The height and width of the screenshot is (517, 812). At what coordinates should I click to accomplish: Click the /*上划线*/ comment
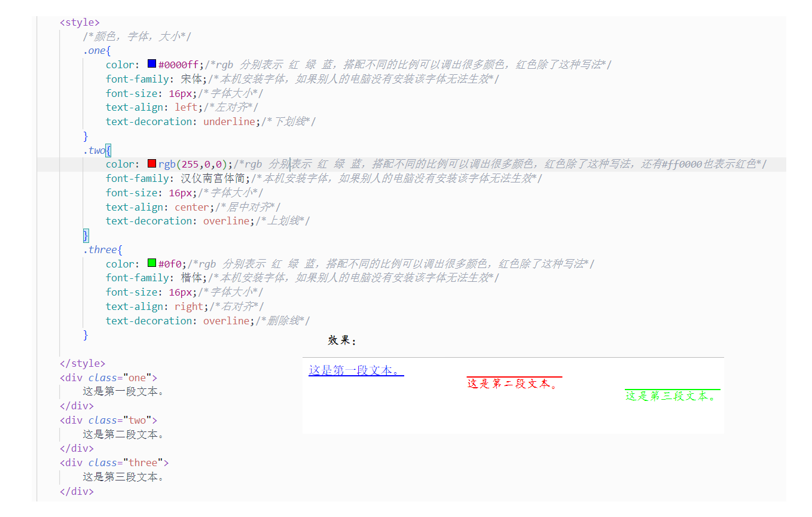pyautogui.click(x=283, y=221)
